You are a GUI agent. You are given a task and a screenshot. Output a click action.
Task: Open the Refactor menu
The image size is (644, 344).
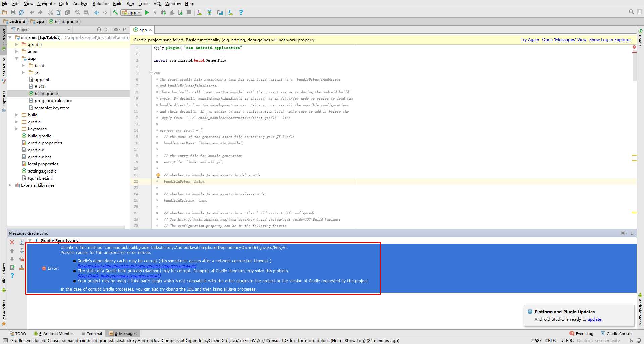pyautogui.click(x=101, y=3)
